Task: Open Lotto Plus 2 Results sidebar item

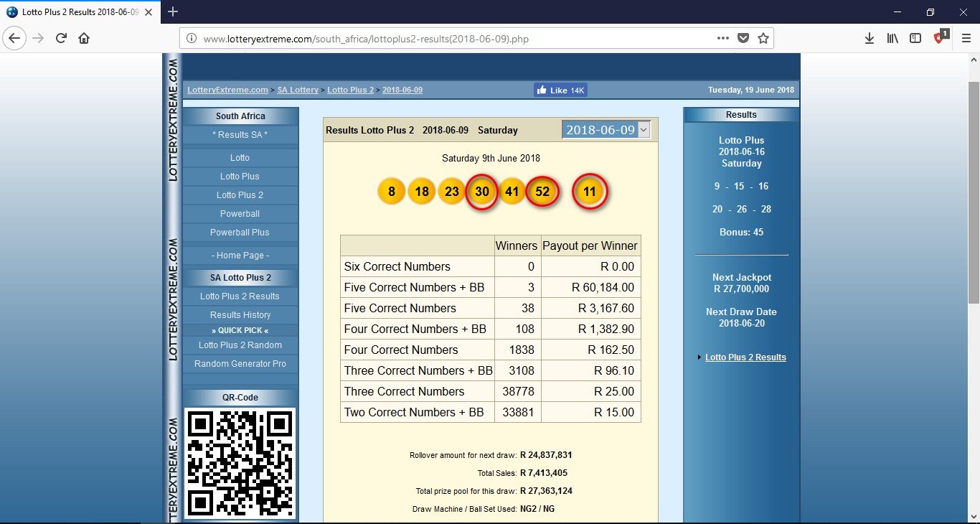Action: (x=240, y=296)
